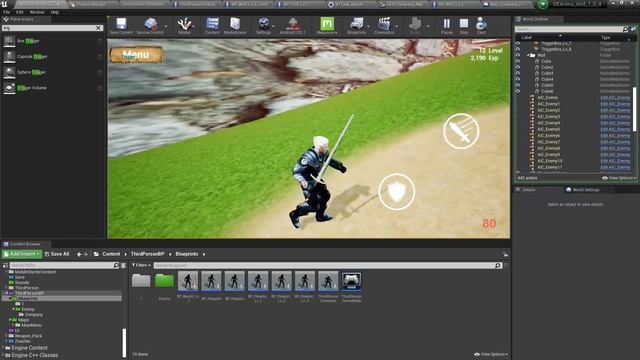The width and height of the screenshot is (640, 360).
Task: Toggle visibility of the Wall folder
Action: [518, 55]
